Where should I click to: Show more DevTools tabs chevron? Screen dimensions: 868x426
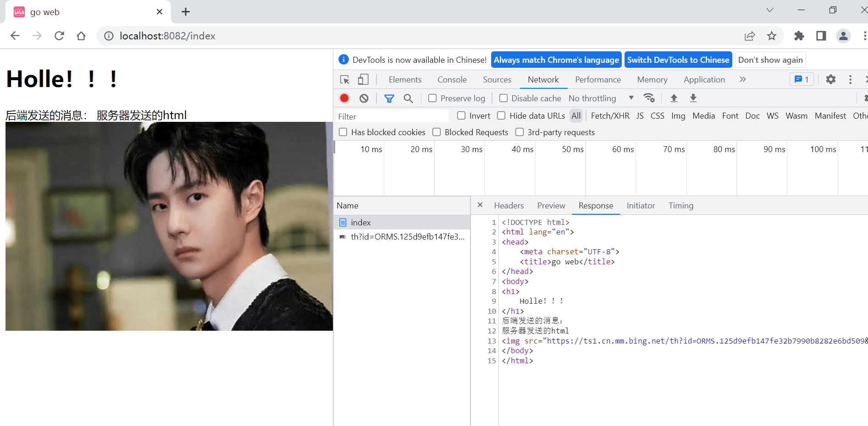point(743,79)
